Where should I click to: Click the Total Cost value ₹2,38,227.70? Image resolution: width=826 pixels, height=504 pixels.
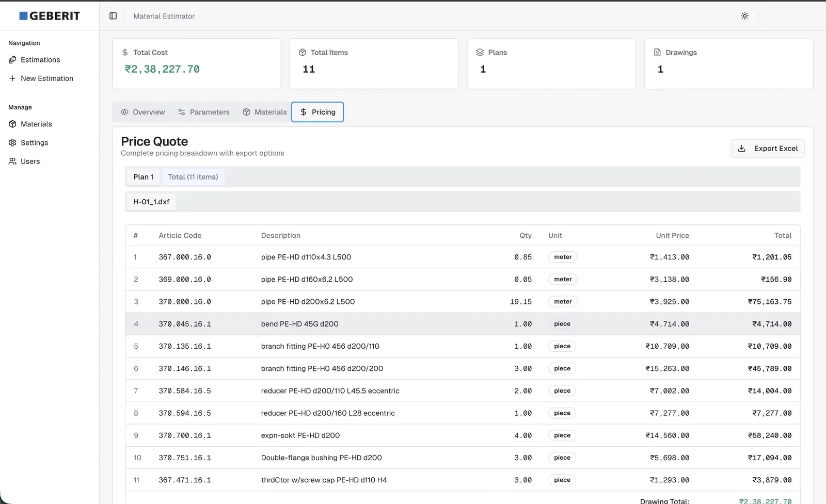coord(162,69)
